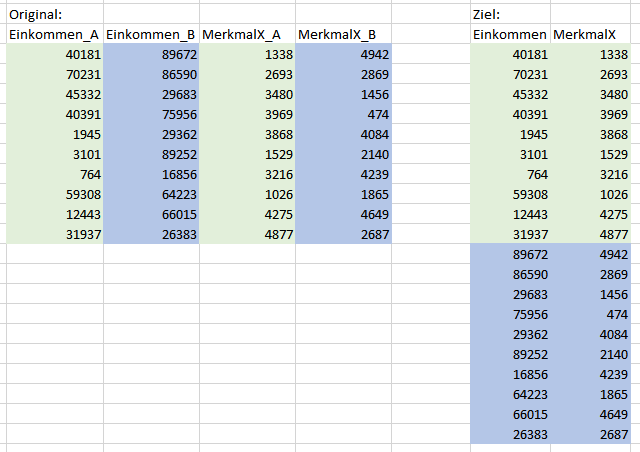This screenshot has height=452, width=640.
Task: Select 2140 in the MerkmalX_B column
Action: (x=343, y=154)
